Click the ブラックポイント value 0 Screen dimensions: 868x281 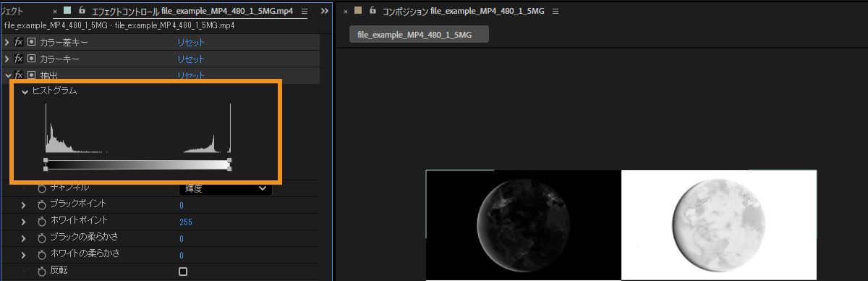click(182, 206)
